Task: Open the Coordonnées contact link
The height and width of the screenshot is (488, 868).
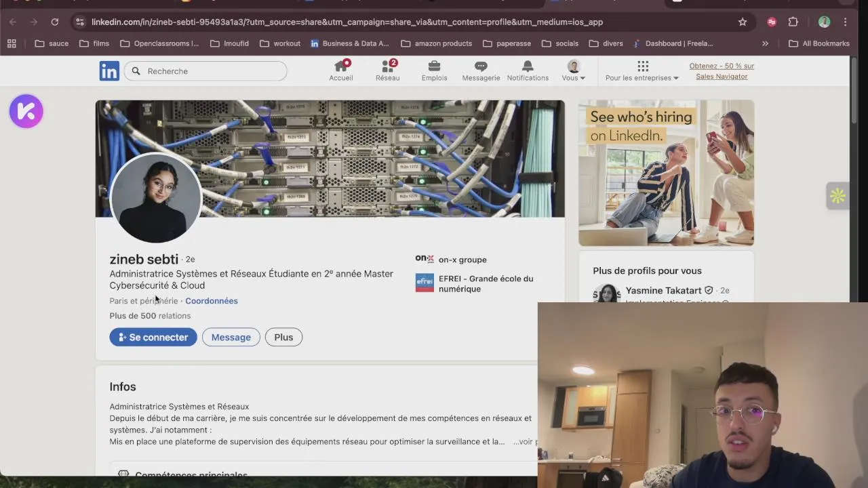Action: pos(212,301)
